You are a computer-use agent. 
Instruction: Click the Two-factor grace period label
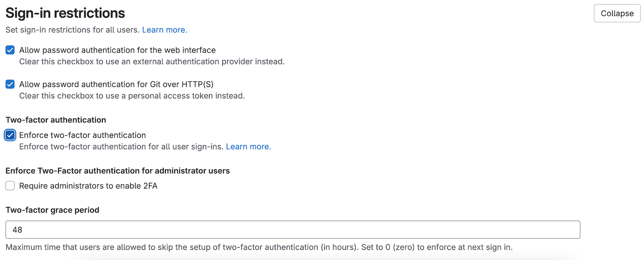(52, 210)
